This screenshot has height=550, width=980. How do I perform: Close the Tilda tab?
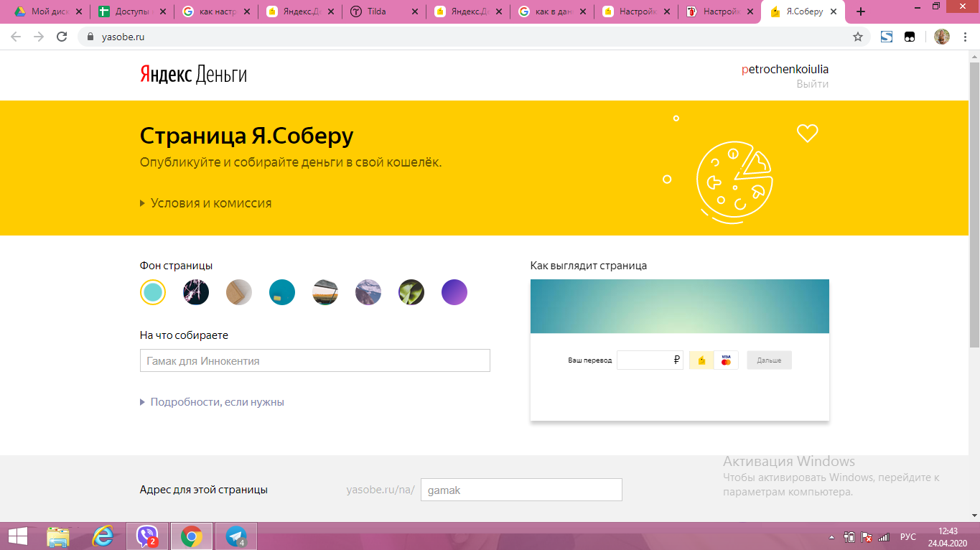pos(415,11)
